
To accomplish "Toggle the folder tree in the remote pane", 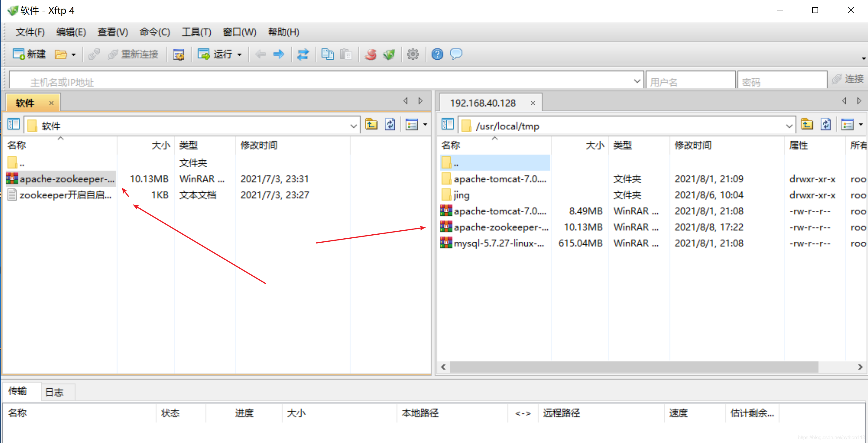I will 448,125.
